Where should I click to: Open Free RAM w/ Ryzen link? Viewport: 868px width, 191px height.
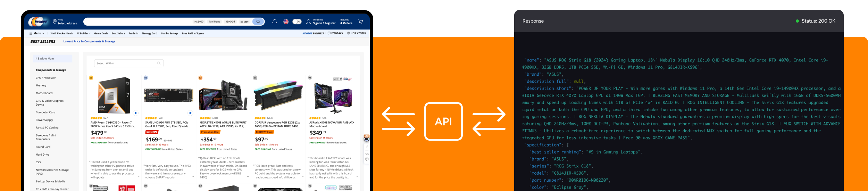click(x=193, y=33)
